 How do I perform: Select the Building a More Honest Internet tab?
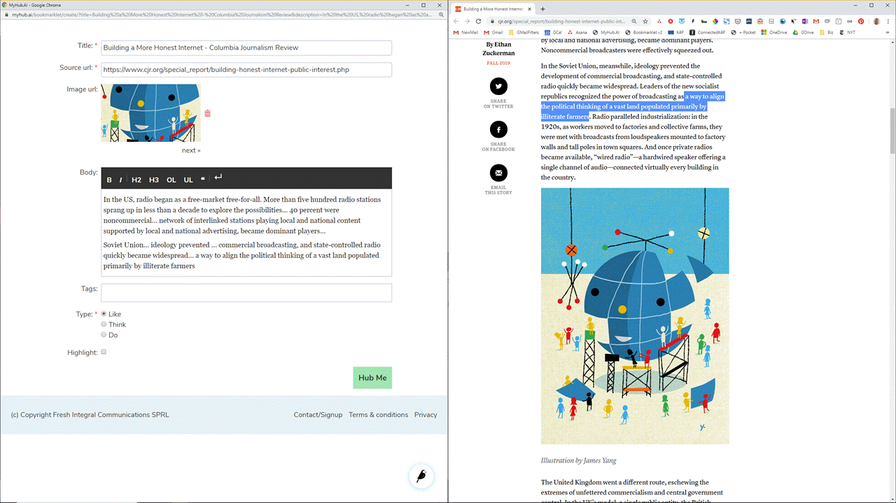click(492, 9)
